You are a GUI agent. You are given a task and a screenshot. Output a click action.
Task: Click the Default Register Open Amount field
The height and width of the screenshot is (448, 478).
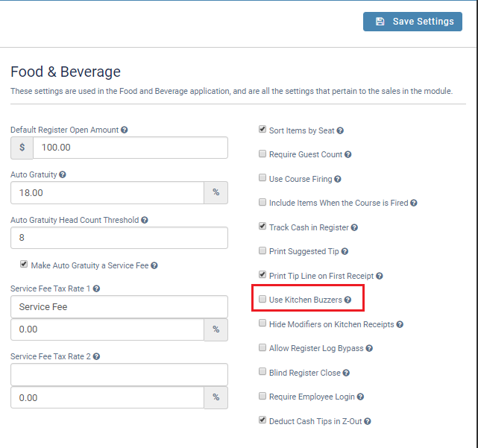[x=130, y=148]
